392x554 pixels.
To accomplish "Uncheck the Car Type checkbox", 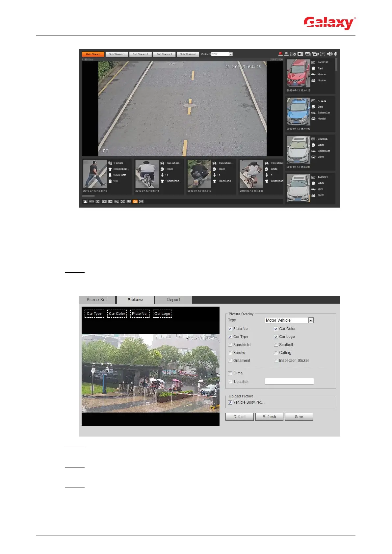I will pos(230,337).
